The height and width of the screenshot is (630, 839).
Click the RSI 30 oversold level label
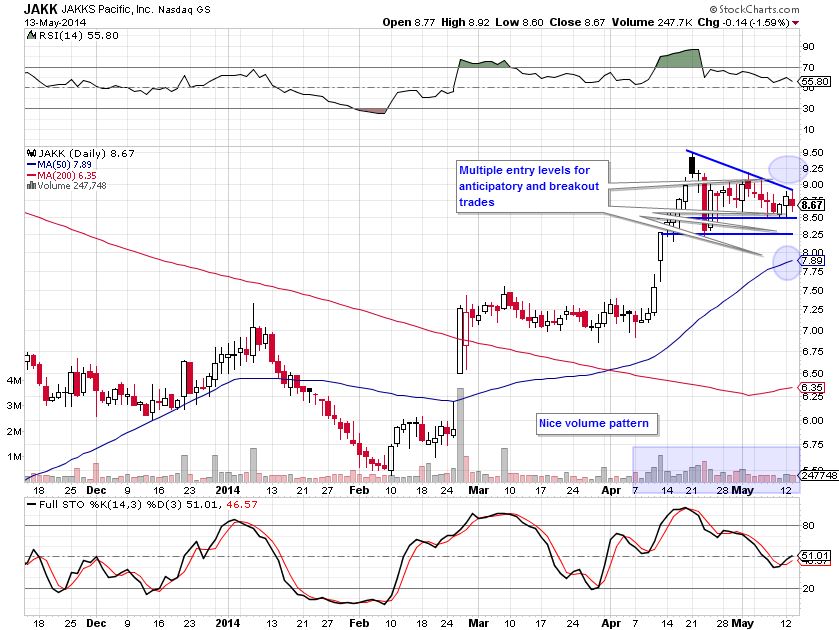point(808,109)
